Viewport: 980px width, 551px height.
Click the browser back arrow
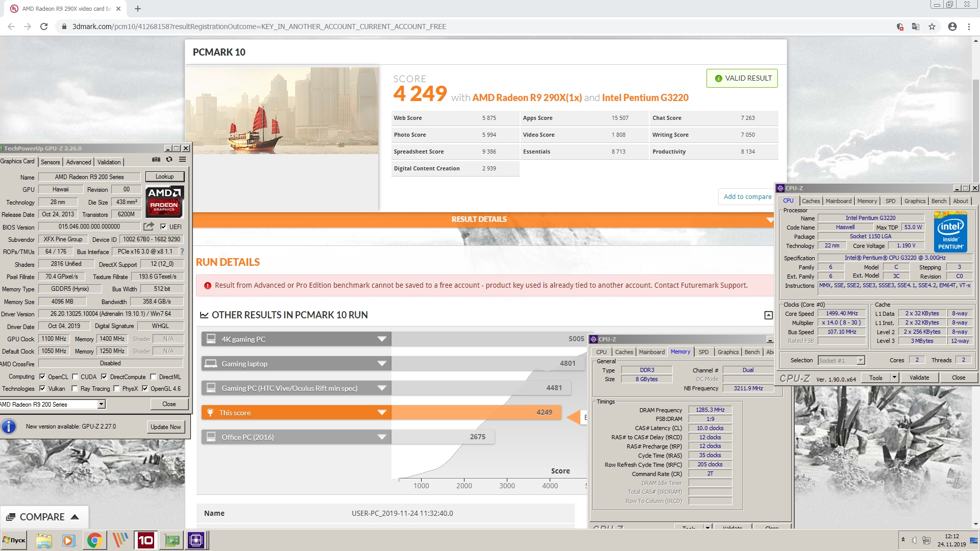(11, 27)
